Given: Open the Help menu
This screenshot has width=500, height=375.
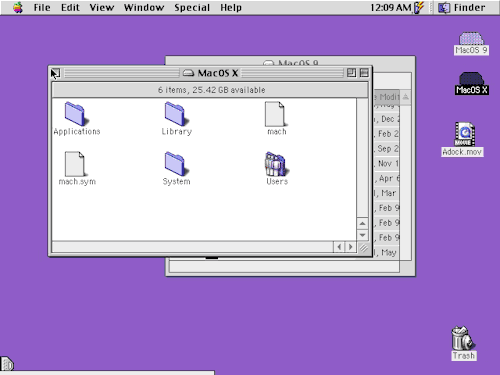Looking at the screenshot, I should [231, 7].
